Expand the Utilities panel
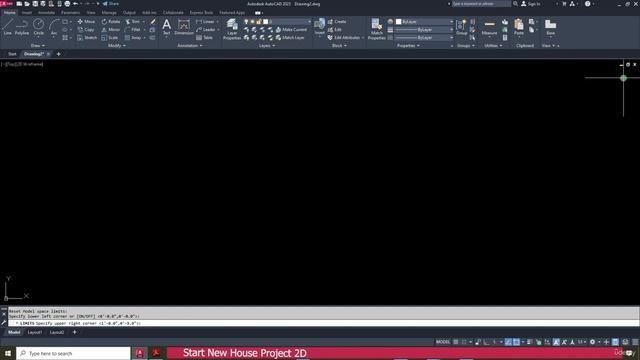 tap(493, 46)
